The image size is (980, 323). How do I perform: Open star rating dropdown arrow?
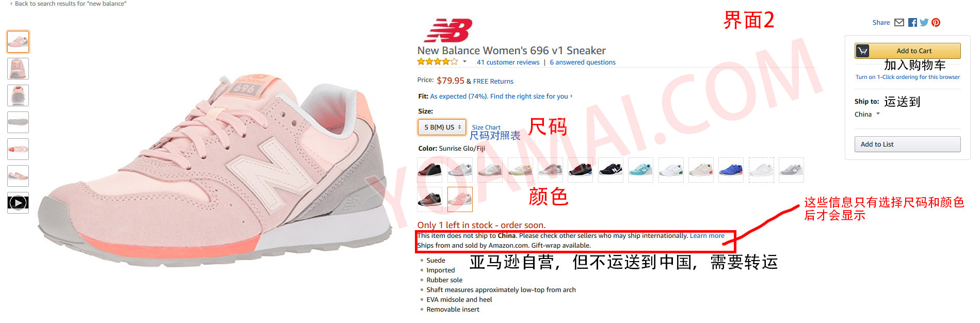[x=464, y=62]
